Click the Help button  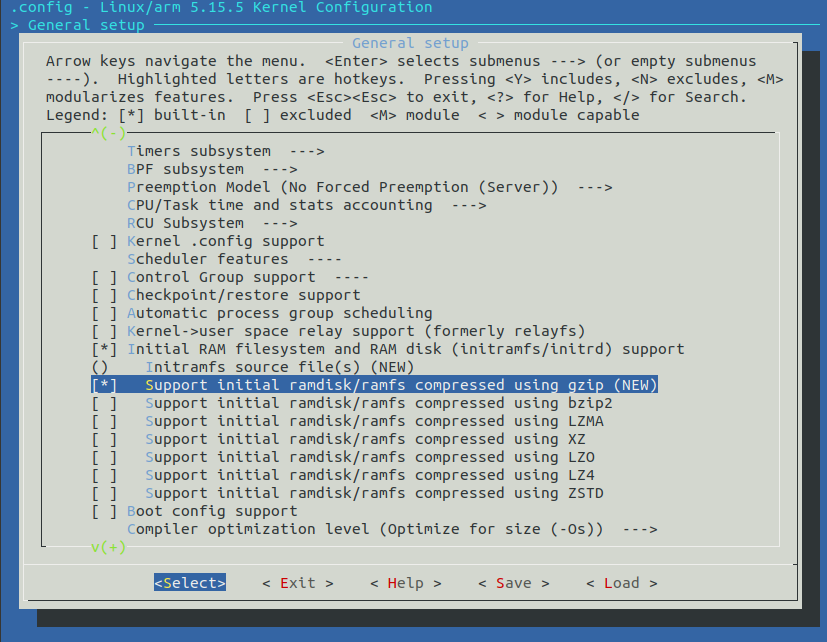[x=406, y=582]
